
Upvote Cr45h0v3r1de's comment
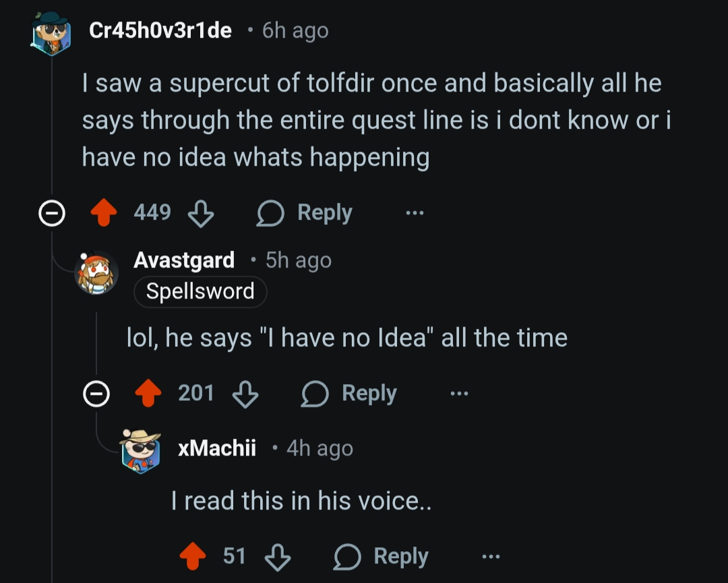[x=104, y=213]
